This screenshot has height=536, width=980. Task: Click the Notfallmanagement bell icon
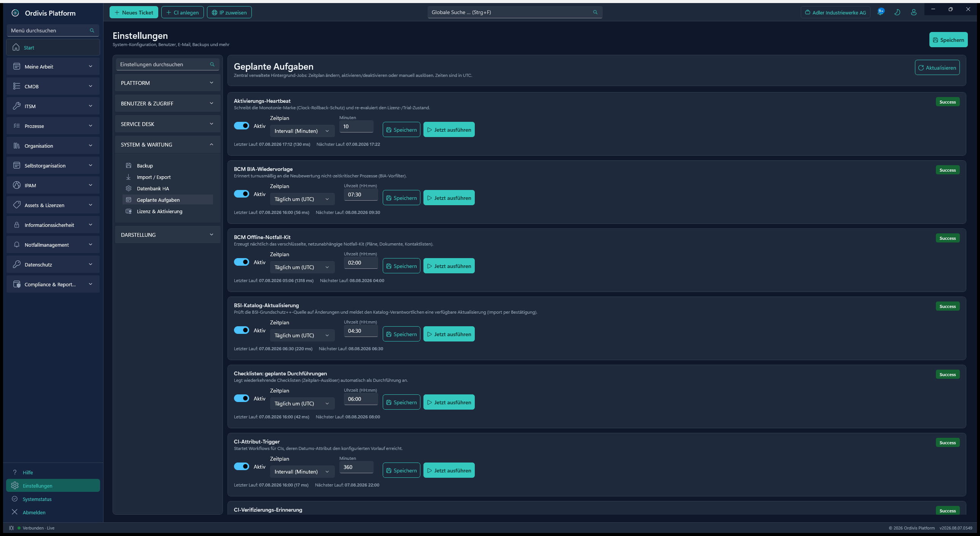(17, 245)
